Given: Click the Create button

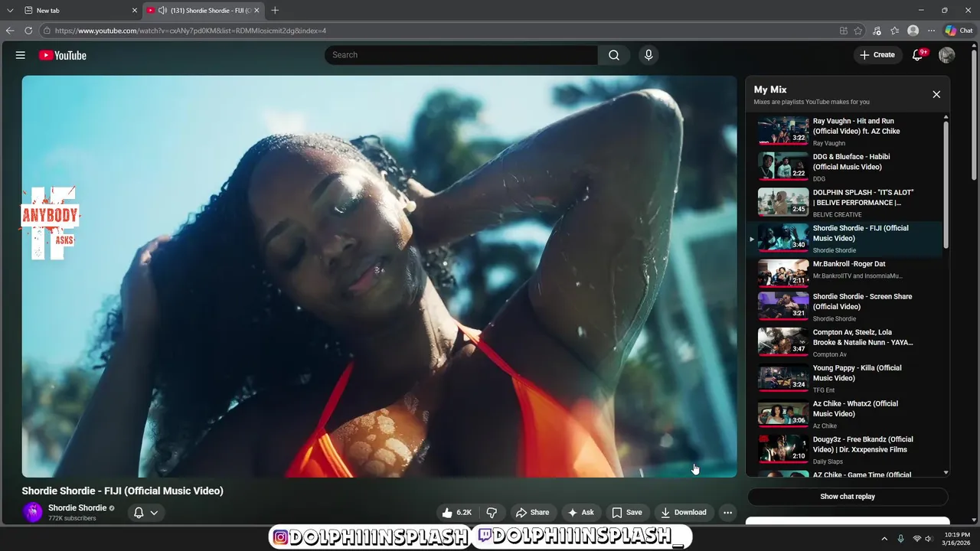Looking at the screenshot, I should tap(877, 55).
